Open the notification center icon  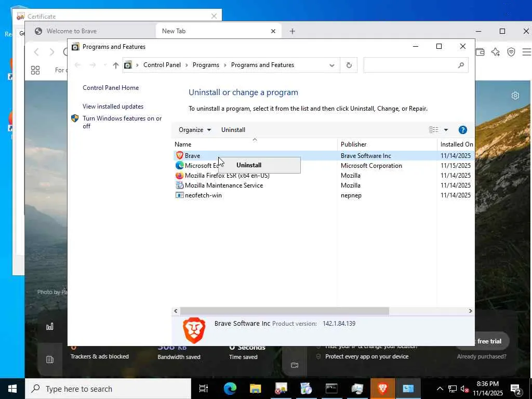coord(515,389)
